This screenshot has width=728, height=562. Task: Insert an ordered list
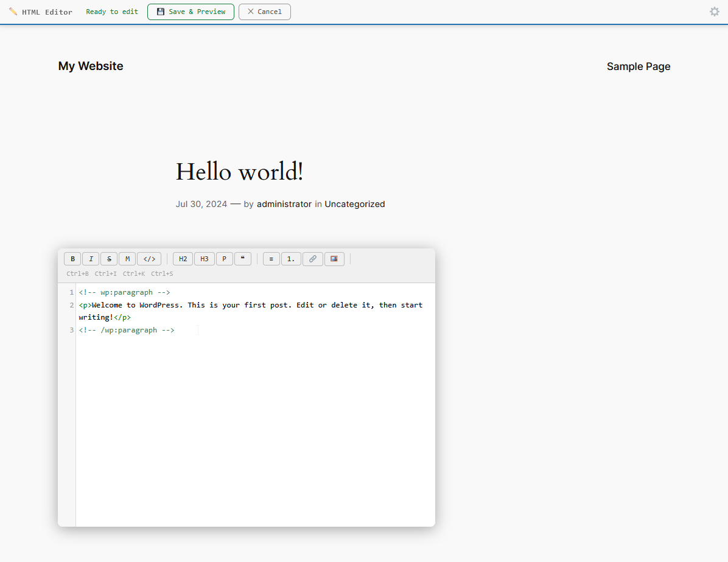(x=291, y=259)
